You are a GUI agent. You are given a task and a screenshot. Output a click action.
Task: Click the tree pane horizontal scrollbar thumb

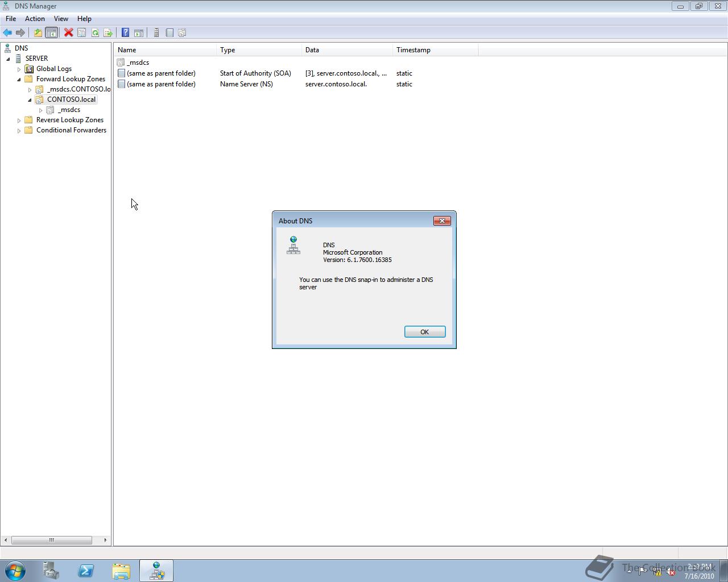pos(51,540)
